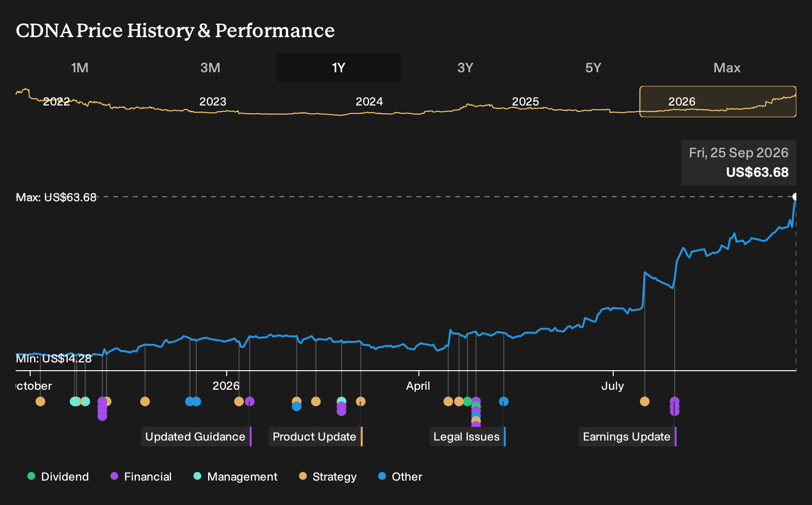Screen dimensions: 812x505
Task: Switch to the 3M time range
Action: point(210,67)
